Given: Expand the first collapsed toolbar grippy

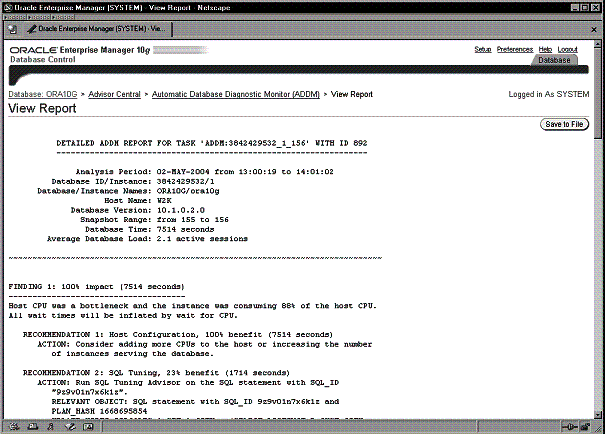Looking at the screenshot, I should pos(15,17).
